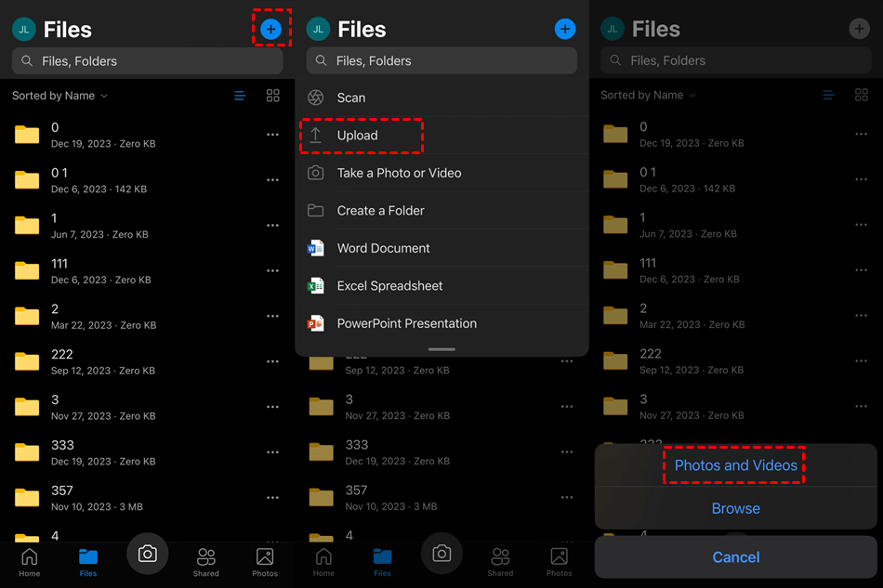Create a new Word Document
The image size is (883, 588).
coord(442,248)
